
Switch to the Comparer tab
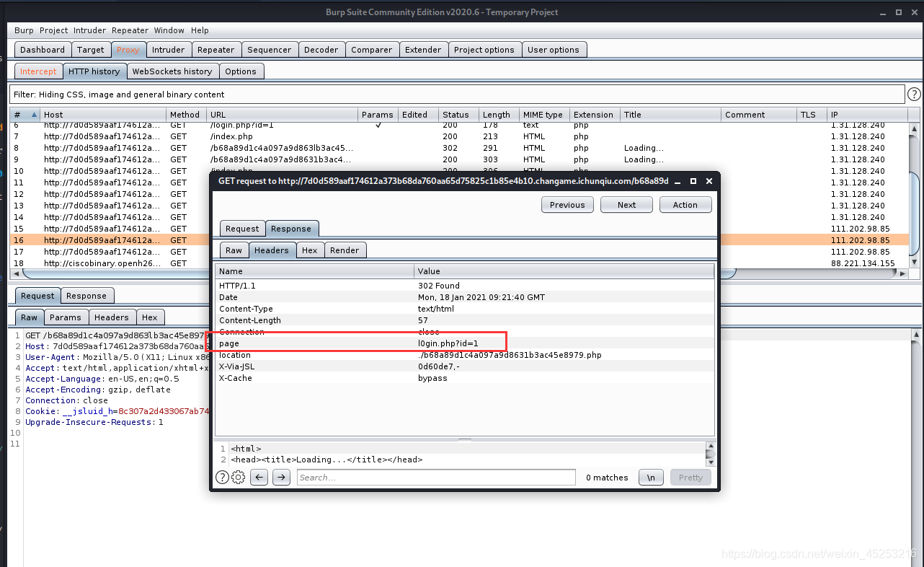[372, 50]
